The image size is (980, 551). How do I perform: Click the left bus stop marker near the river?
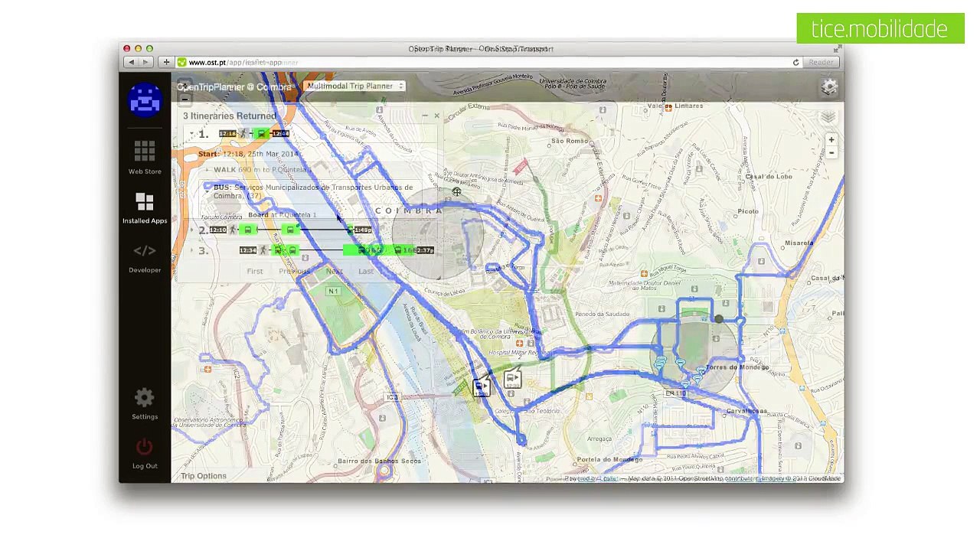(x=481, y=387)
